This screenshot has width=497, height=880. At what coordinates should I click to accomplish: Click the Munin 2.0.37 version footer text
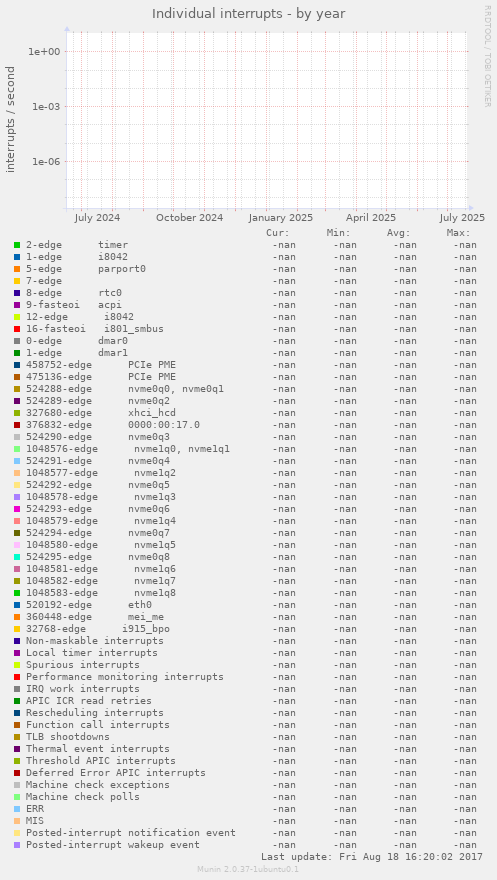click(x=248, y=869)
